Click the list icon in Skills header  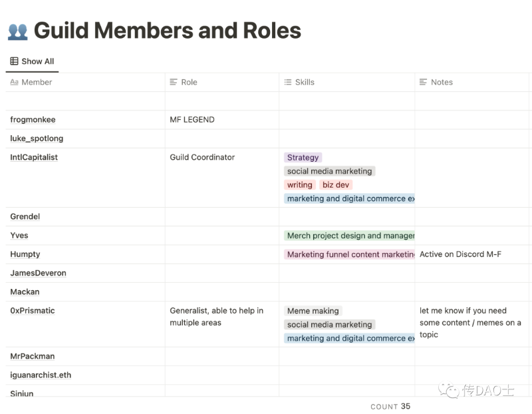(x=288, y=83)
